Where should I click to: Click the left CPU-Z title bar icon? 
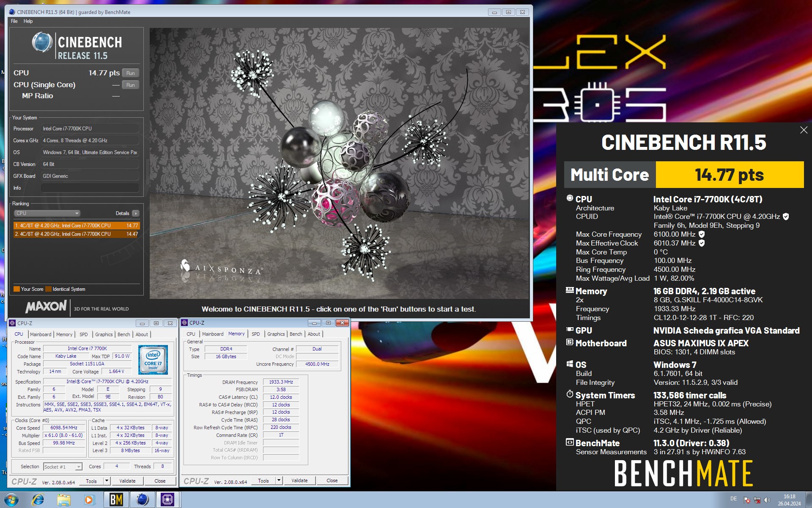click(13, 323)
